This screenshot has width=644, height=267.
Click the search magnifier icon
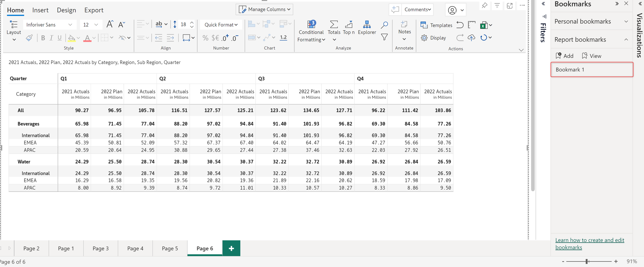[x=384, y=25]
